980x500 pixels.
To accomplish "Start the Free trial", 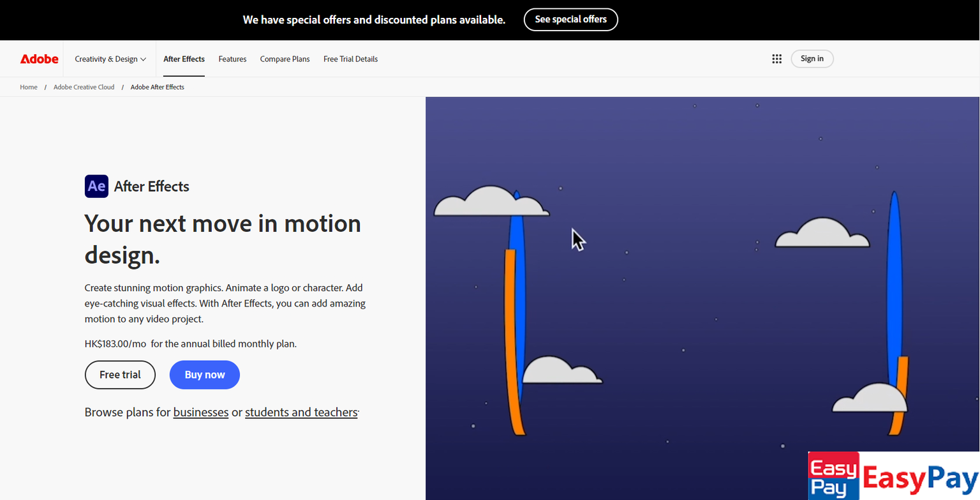I will [120, 375].
